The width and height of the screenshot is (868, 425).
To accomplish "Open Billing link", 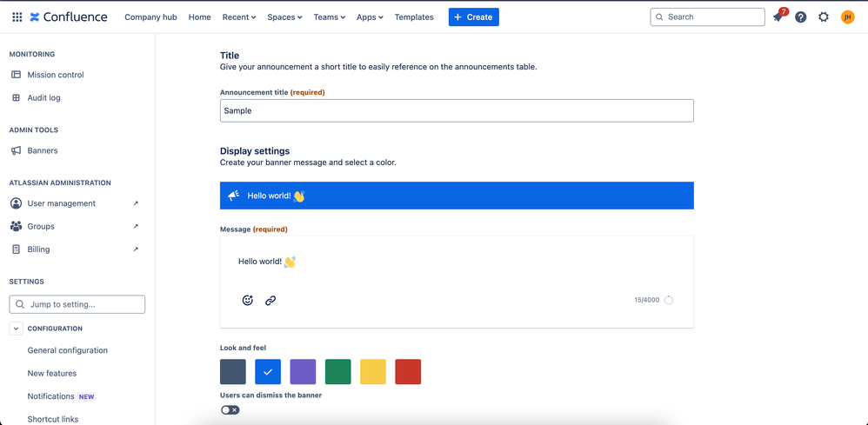I will click(39, 249).
